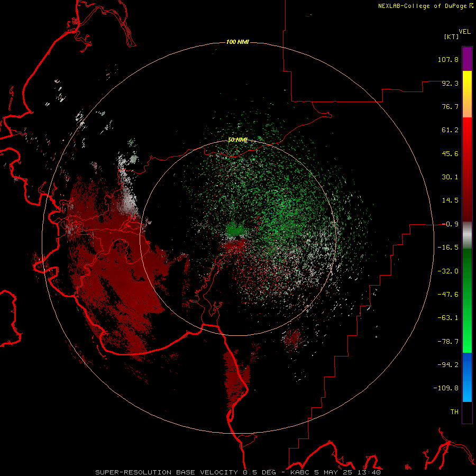Click the 76.7 legend value

[450, 106]
